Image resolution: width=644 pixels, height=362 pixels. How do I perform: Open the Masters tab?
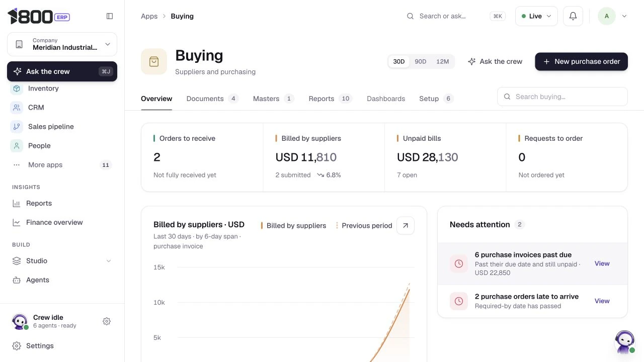[x=274, y=99]
